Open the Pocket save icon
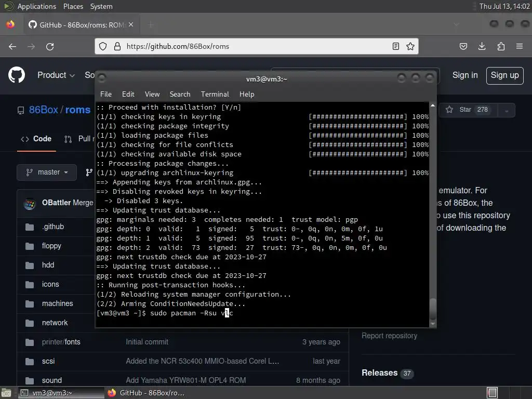532x399 pixels. coord(463,46)
